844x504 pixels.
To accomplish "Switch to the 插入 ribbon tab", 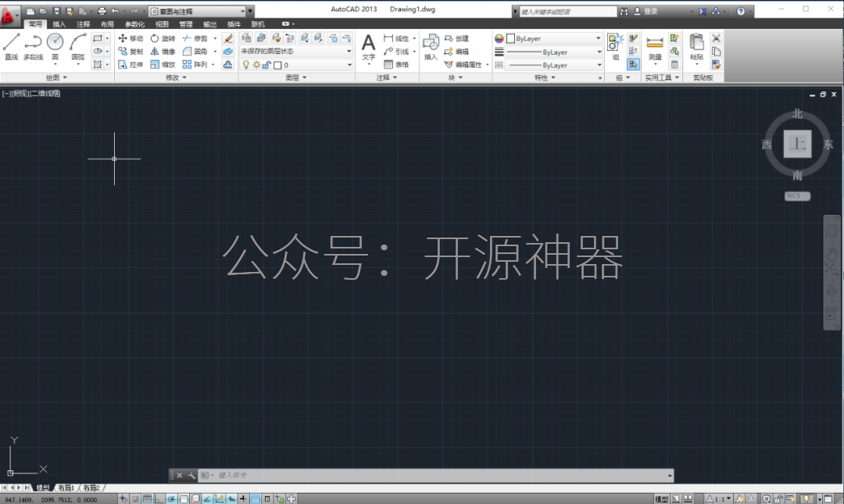I will 59,23.
